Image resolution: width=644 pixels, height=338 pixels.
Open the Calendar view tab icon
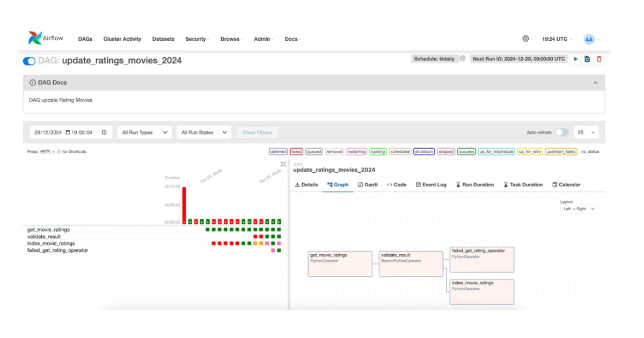566,185
